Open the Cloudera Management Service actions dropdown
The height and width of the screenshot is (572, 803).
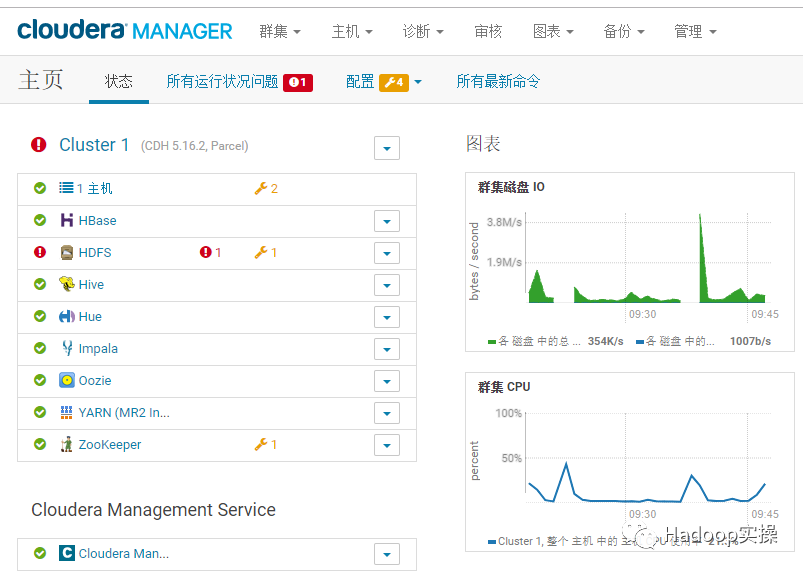[387, 554]
